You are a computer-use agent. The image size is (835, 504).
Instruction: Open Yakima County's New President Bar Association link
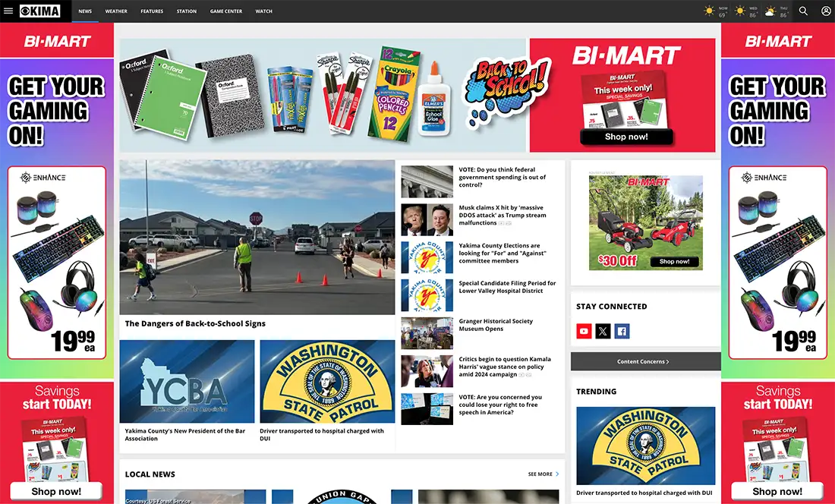tap(184, 435)
